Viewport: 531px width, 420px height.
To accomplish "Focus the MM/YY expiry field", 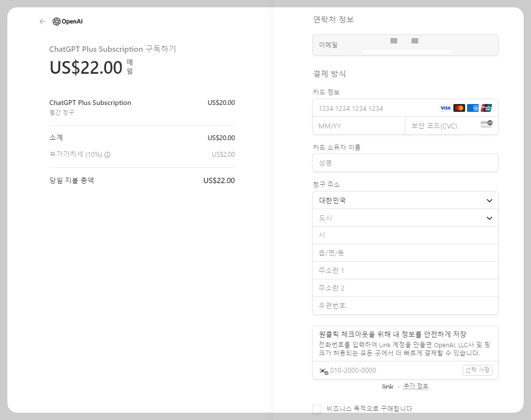I will click(x=359, y=126).
